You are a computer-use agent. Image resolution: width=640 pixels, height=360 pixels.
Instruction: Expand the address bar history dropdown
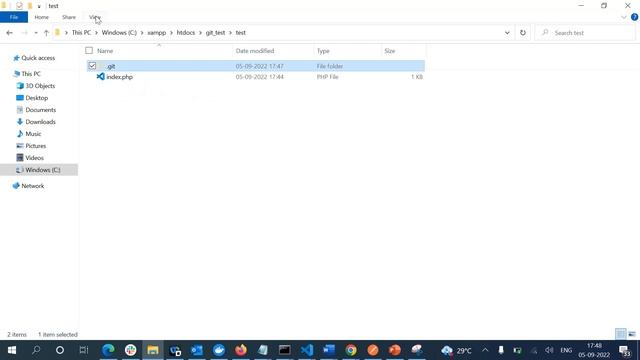point(507,33)
